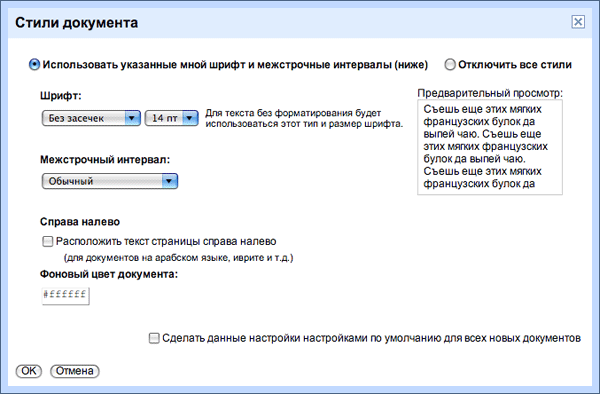The height and width of the screenshot is (394, 600).
Task: Click the 'Фоновый цвет документа:' label
Action: coord(109,274)
